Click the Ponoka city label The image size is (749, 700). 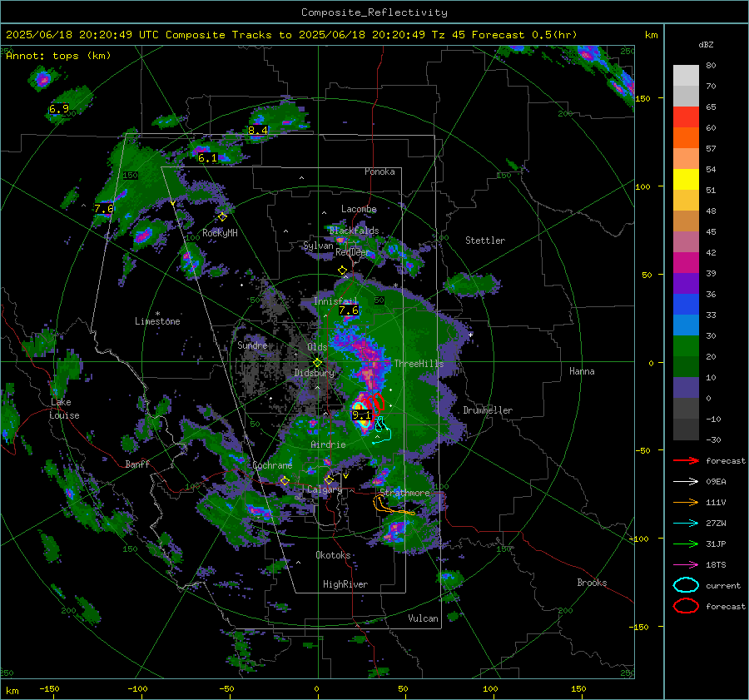(x=379, y=171)
